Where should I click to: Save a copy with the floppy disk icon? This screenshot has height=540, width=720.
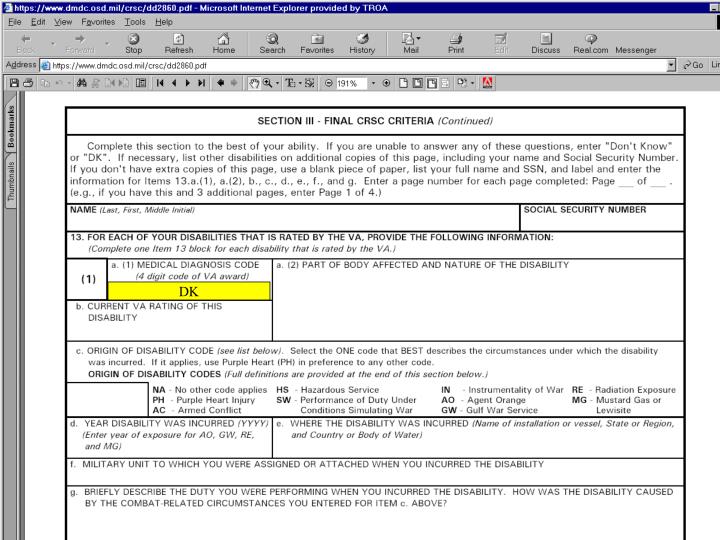(x=14, y=83)
